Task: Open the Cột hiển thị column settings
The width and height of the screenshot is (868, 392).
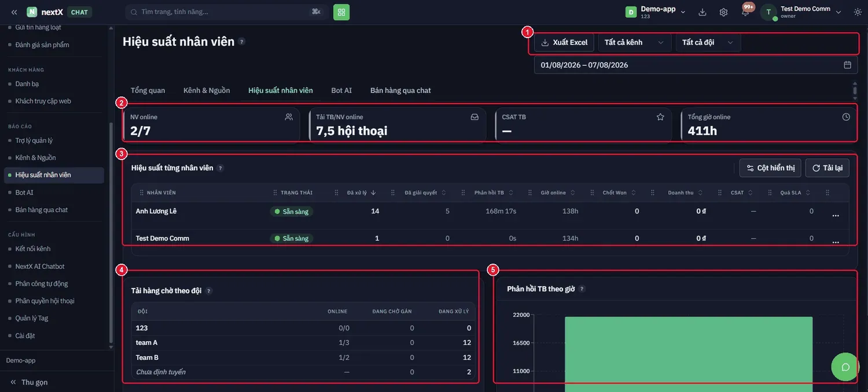Action: pyautogui.click(x=770, y=168)
